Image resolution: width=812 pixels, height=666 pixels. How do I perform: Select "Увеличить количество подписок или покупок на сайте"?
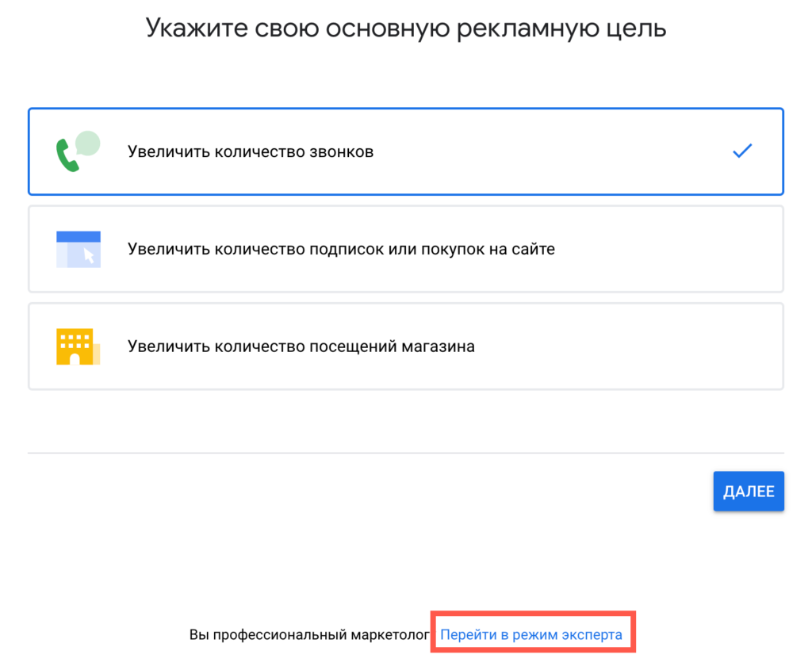[x=406, y=249]
